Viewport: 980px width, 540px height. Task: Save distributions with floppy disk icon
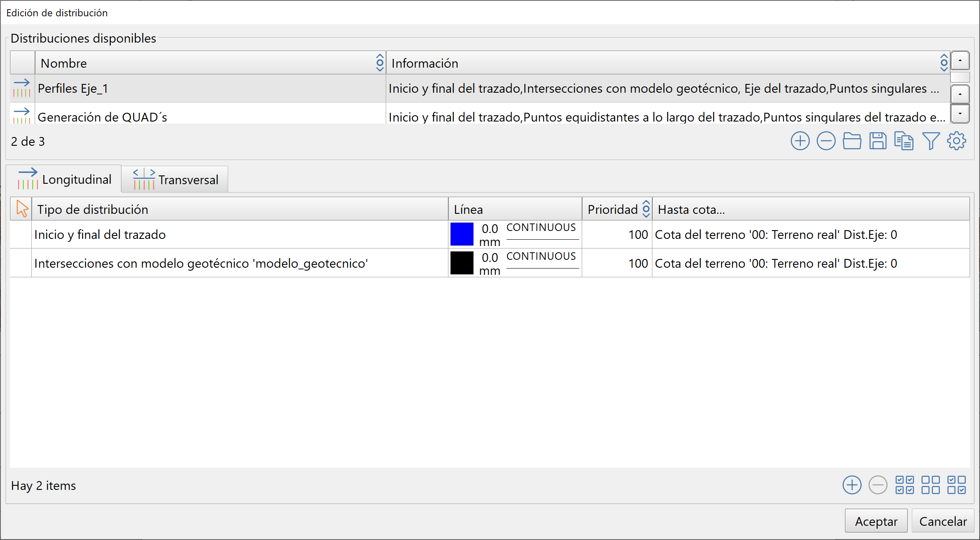click(x=878, y=141)
